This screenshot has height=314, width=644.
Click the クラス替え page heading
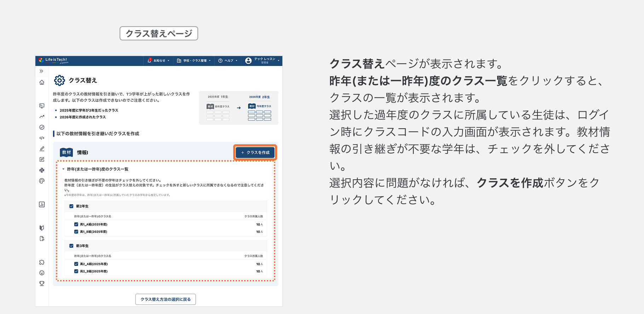coord(83,80)
